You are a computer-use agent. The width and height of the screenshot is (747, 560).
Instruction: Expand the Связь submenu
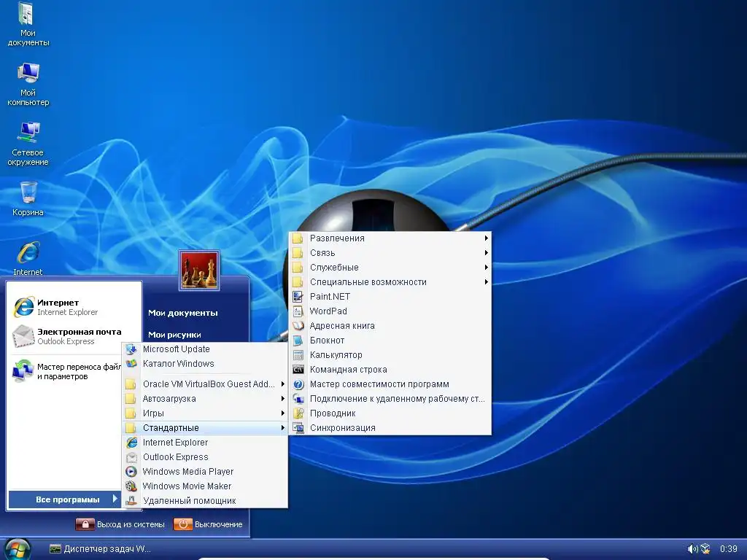pyautogui.click(x=390, y=253)
